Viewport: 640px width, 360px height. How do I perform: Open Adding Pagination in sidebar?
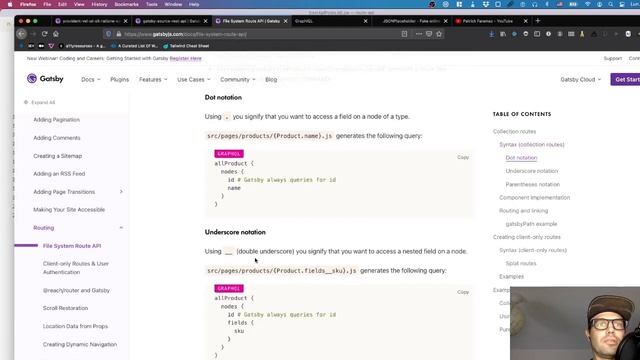(57, 120)
